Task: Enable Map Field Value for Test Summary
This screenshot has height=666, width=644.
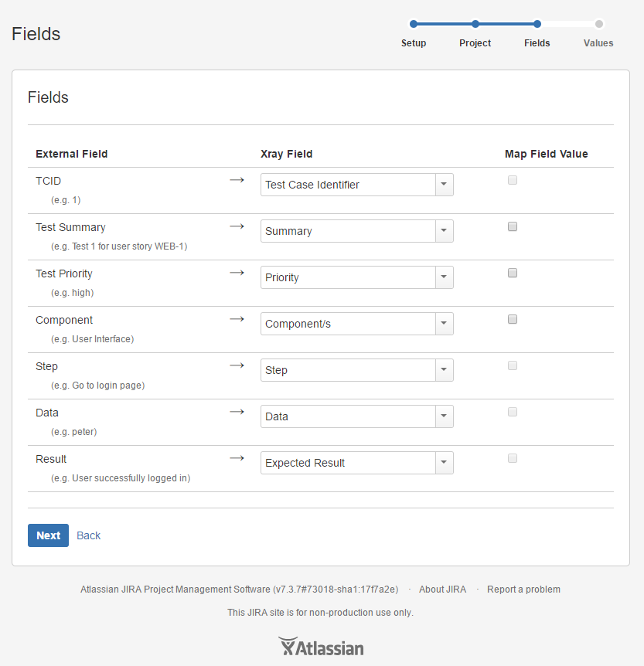Action: coord(513,226)
